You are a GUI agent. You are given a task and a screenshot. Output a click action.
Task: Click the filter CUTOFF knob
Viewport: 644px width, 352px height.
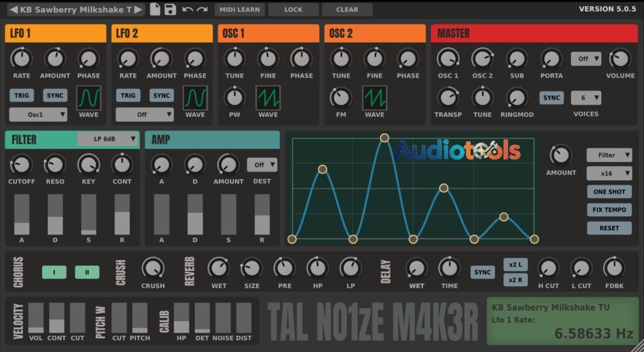(x=21, y=165)
